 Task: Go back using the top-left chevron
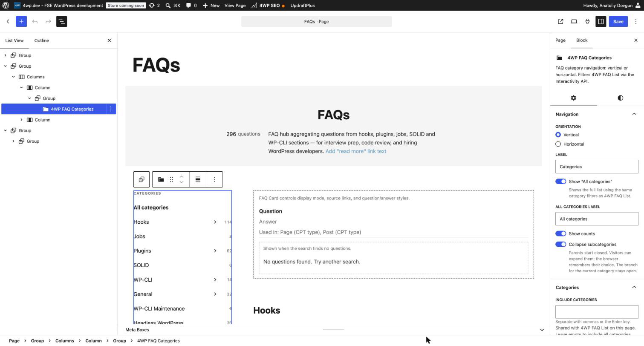click(x=8, y=21)
